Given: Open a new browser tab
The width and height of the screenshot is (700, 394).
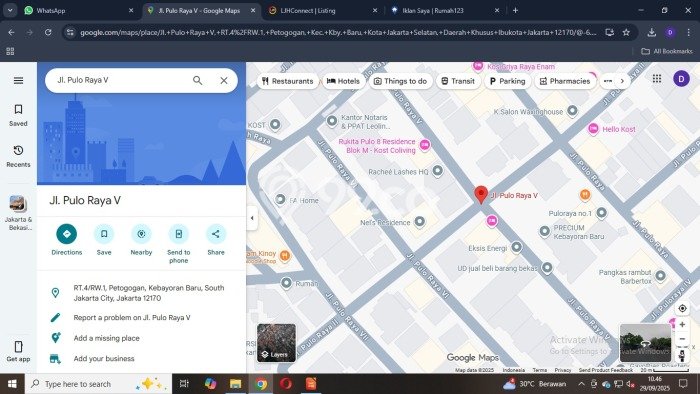Looking at the screenshot, I should [515, 10].
